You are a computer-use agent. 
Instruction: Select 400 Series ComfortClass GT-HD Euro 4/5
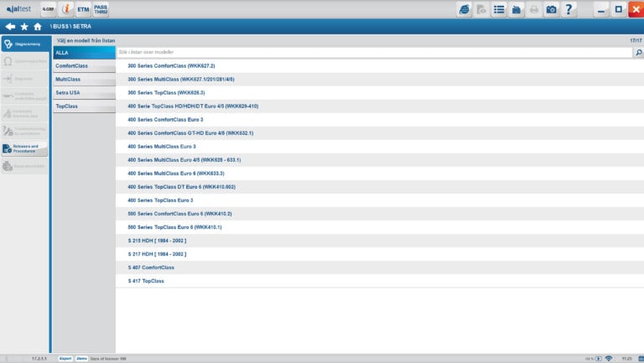coord(380,133)
